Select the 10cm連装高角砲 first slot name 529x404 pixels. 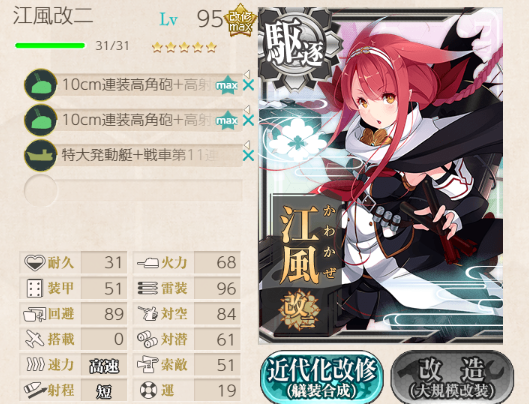pos(137,85)
